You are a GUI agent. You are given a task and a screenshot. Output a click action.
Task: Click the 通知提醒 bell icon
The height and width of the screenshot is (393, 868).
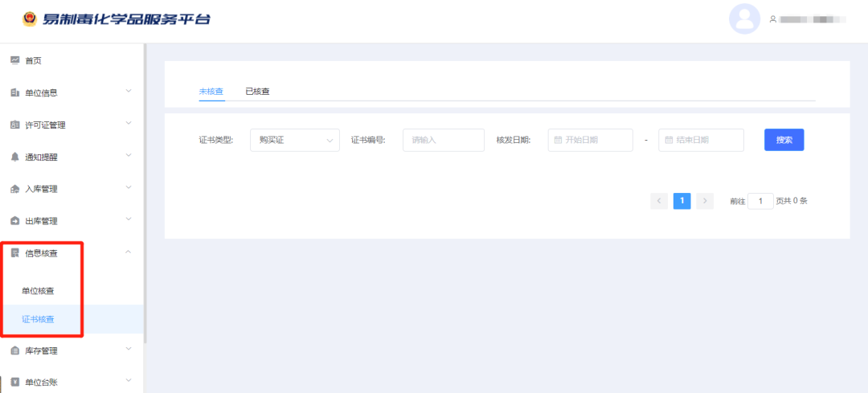(14, 157)
